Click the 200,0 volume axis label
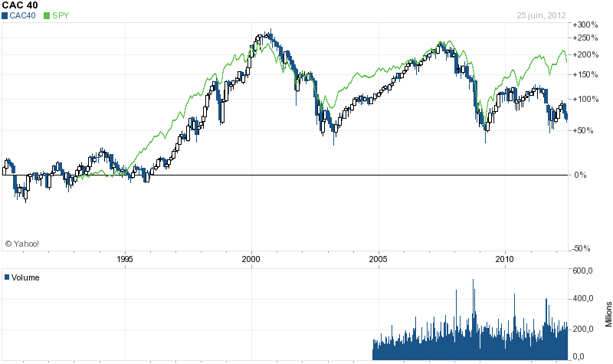The width and height of the screenshot is (613, 364). click(582, 329)
